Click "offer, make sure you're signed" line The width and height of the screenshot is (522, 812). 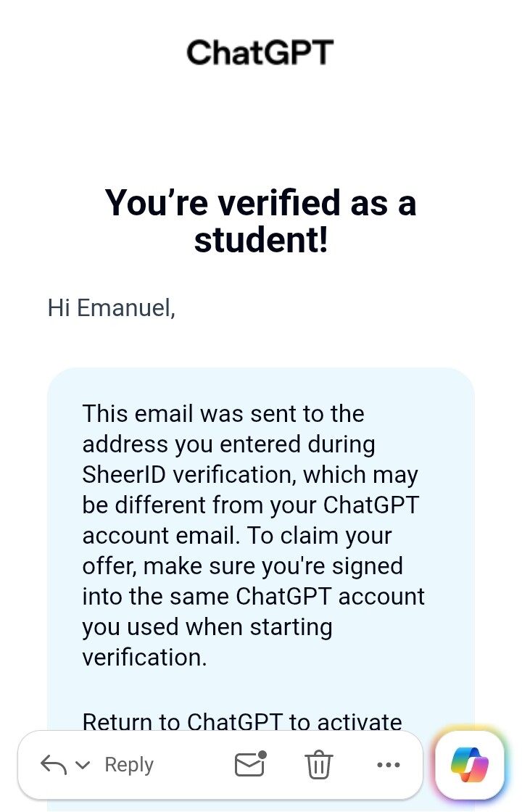pos(242,566)
